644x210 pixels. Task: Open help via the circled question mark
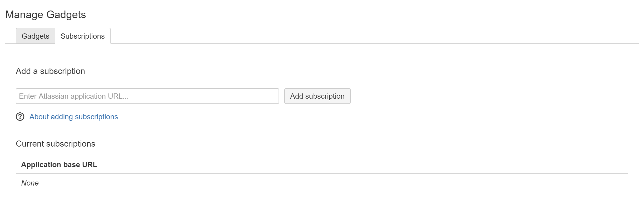(20, 117)
